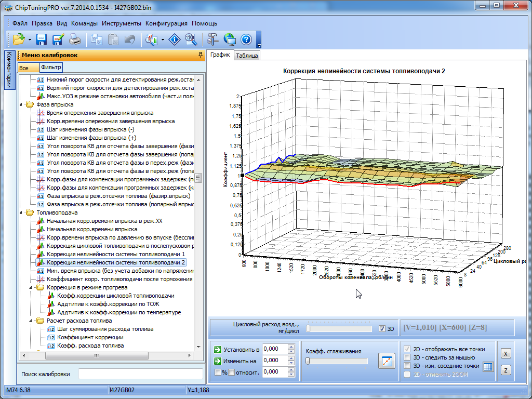
Task: Click the Print toolbar icon
Action: coord(75,39)
